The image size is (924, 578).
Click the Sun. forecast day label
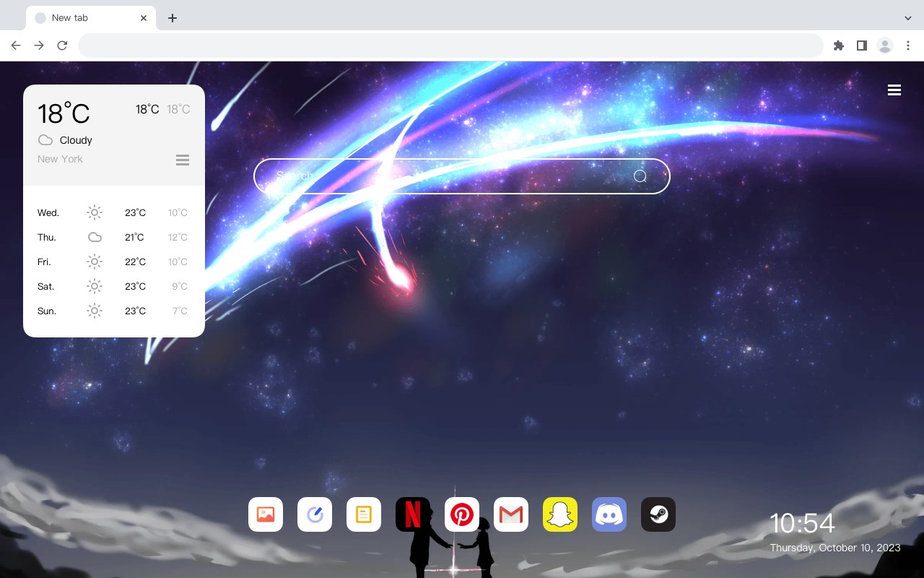pyautogui.click(x=47, y=311)
